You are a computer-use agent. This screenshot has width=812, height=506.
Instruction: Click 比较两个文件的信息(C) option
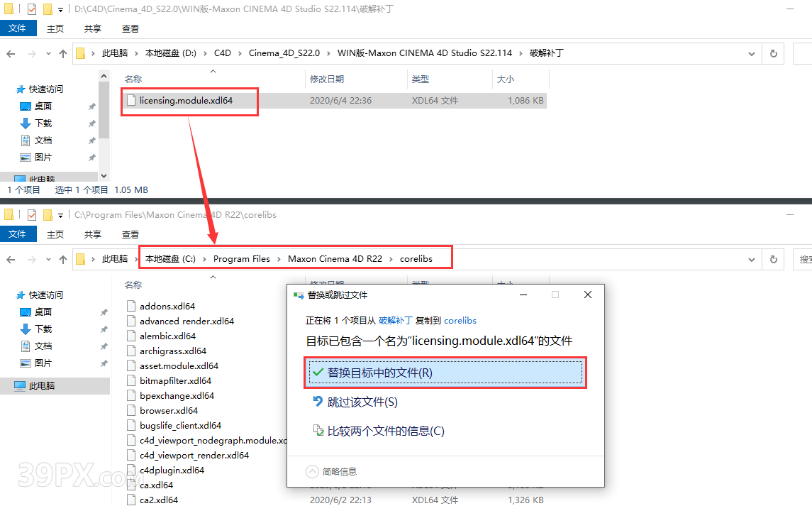385,431
